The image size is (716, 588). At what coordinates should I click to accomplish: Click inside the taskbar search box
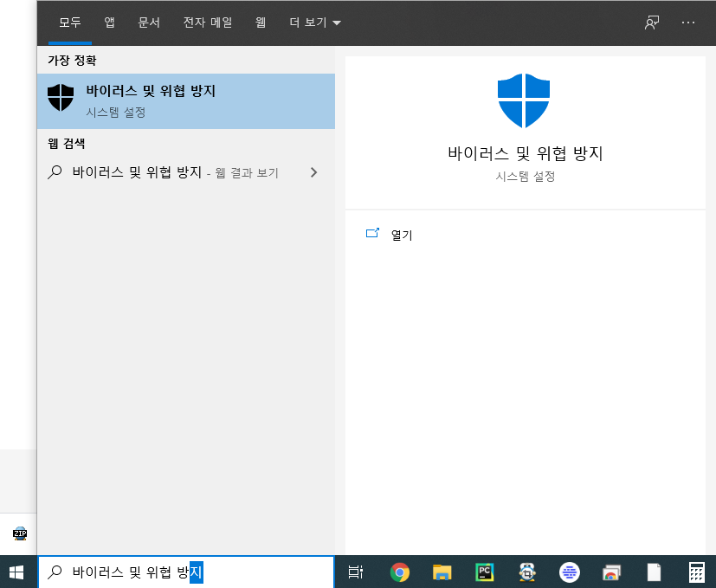(186, 572)
